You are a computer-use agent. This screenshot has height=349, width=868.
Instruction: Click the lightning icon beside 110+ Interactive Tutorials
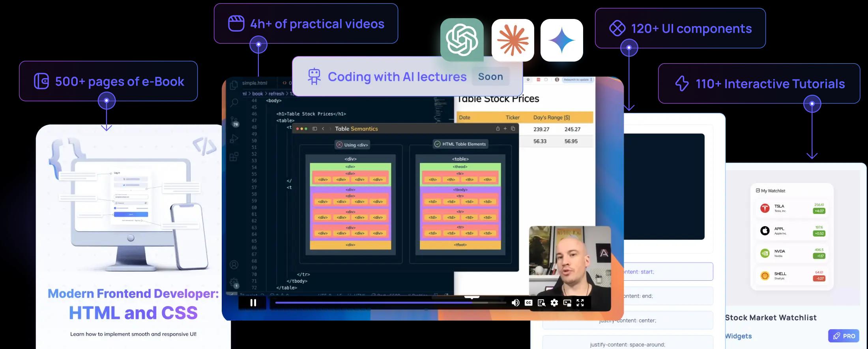pyautogui.click(x=682, y=83)
